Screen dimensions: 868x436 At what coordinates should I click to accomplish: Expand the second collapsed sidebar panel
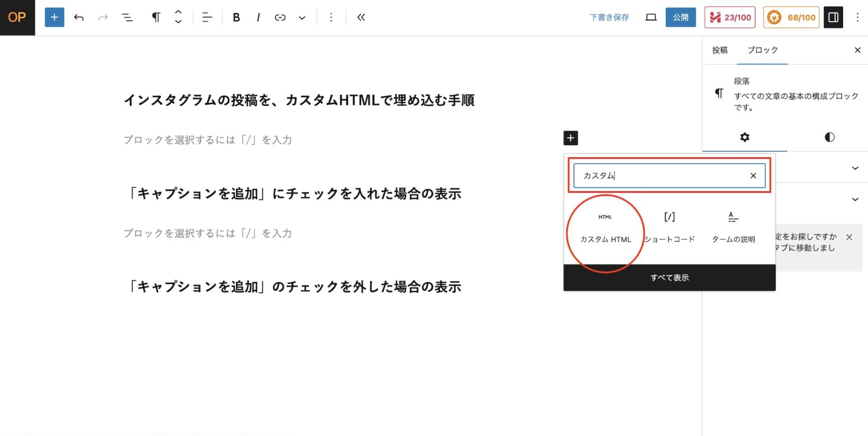[x=855, y=199]
